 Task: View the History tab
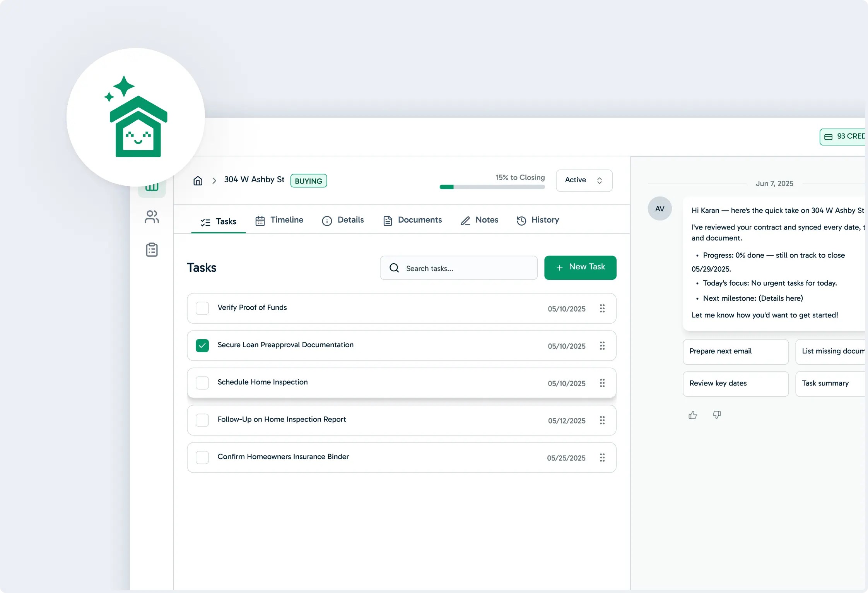click(538, 220)
